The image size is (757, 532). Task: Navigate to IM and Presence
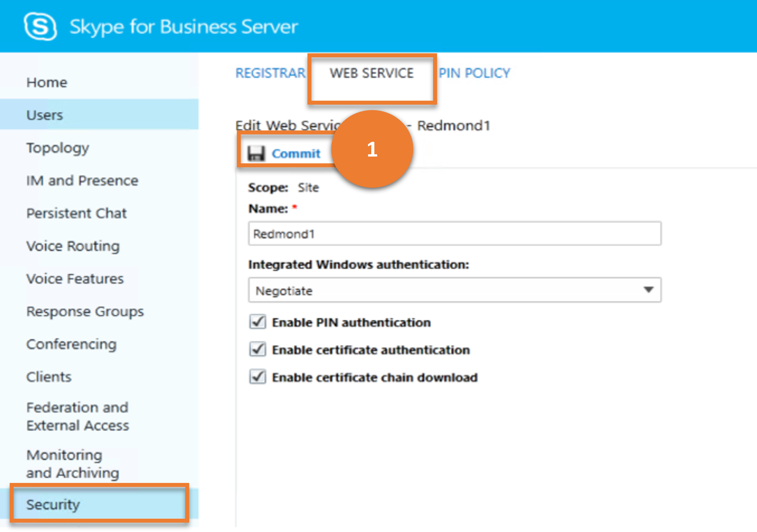(x=82, y=181)
